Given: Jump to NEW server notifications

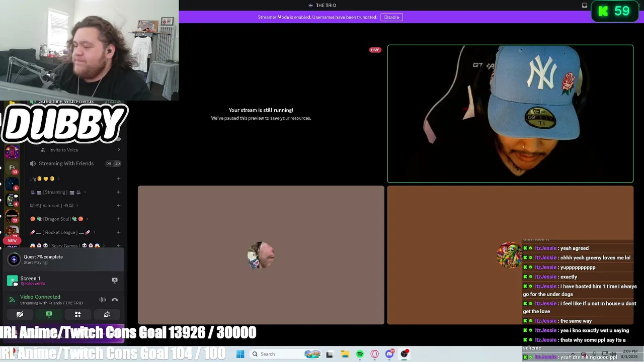Looking at the screenshot, I should click(12, 240).
